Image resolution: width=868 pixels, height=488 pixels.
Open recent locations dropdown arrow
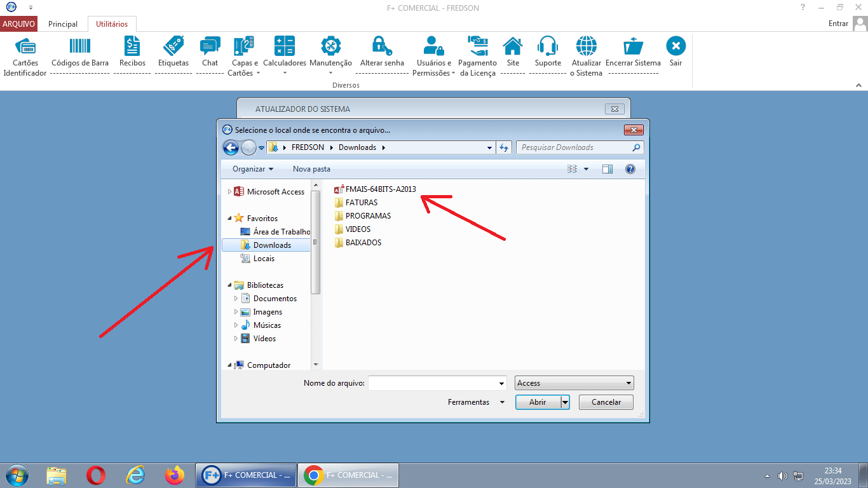click(261, 148)
